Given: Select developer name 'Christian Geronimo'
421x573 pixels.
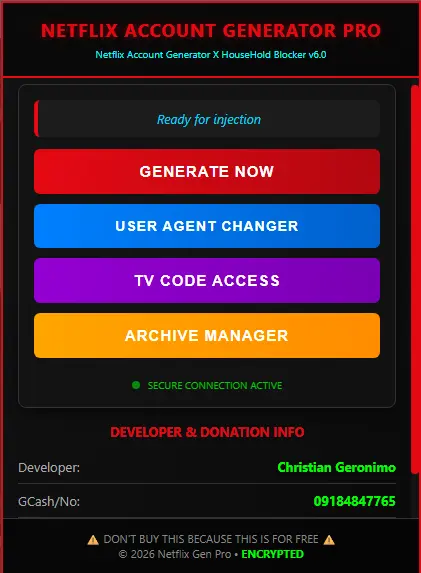Looking at the screenshot, I should tap(336, 467).
